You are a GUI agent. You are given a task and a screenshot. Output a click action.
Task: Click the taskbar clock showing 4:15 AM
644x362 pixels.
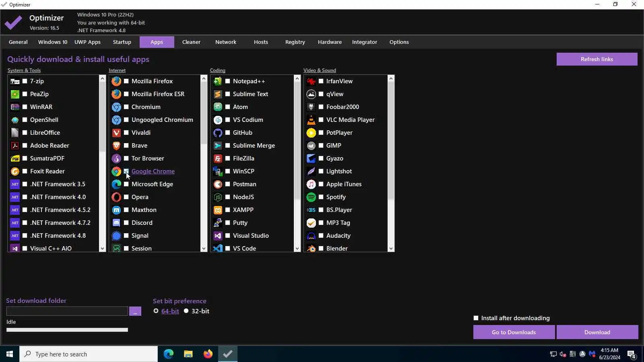pos(609,354)
